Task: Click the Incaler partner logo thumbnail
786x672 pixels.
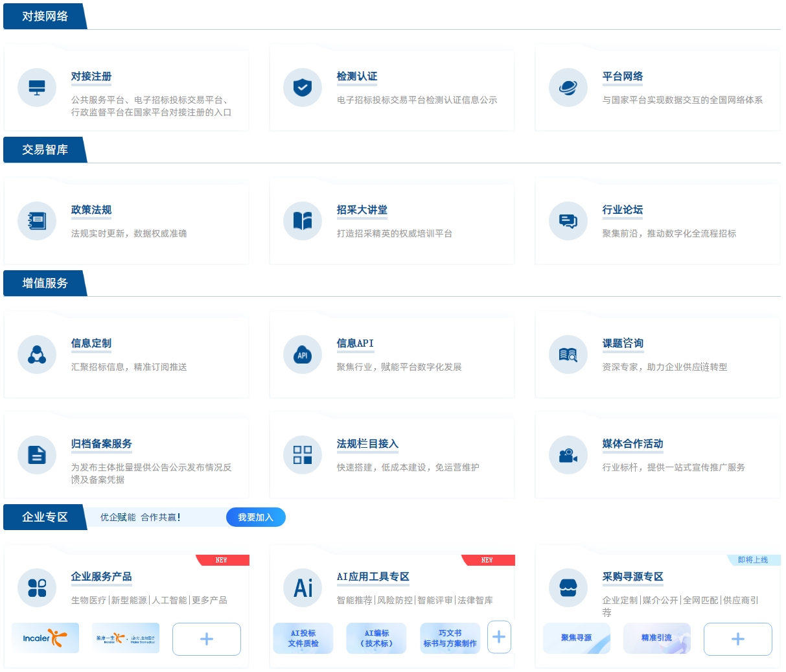Action: click(x=45, y=638)
